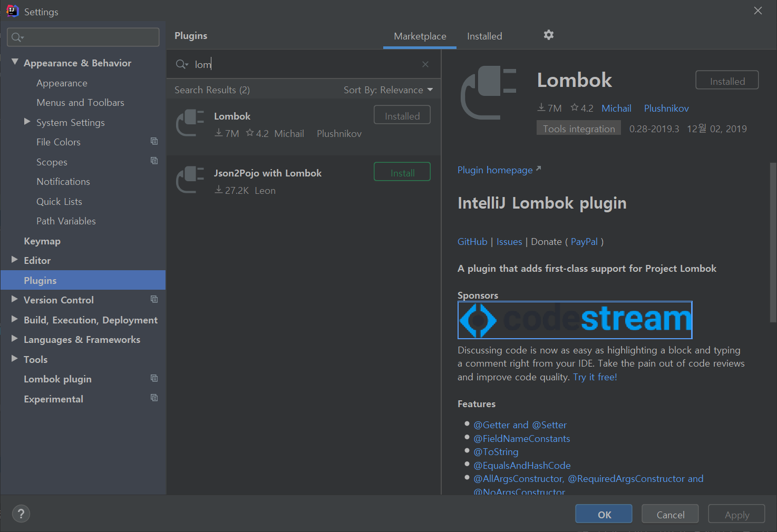Click the plugin details vertical scrollbar
The height and width of the screenshot is (532, 777).
tap(773, 242)
